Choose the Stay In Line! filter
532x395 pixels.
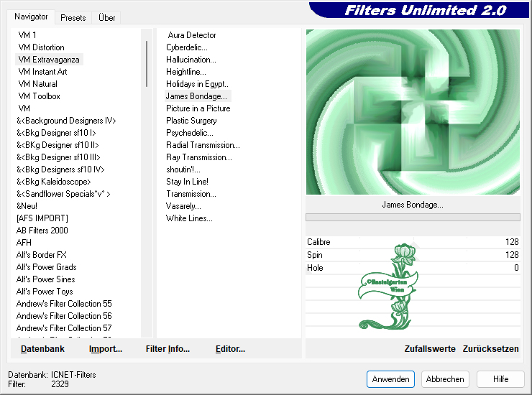pos(188,182)
